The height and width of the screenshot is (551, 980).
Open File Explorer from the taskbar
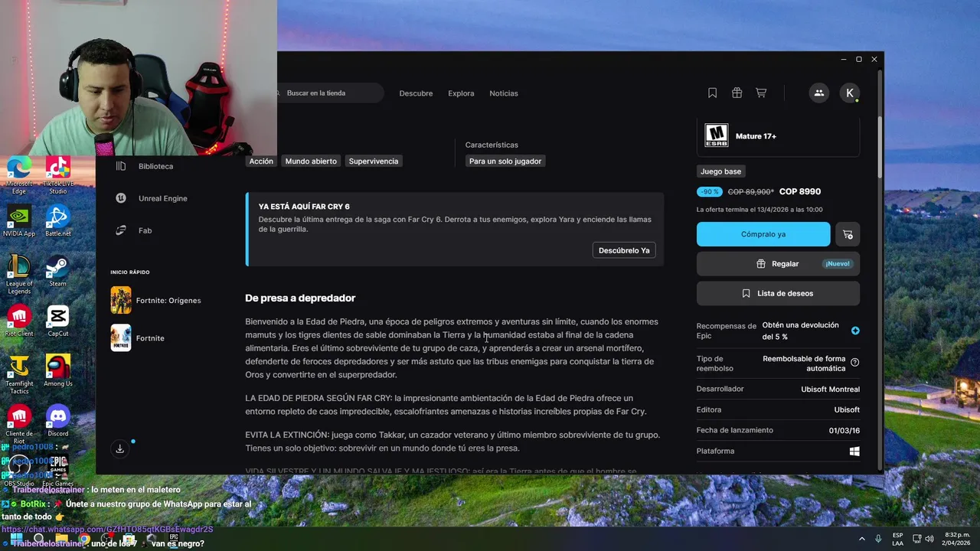(x=61, y=539)
